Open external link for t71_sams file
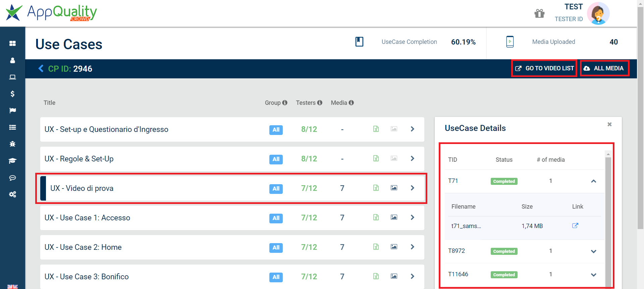 pyautogui.click(x=575, y=226)
